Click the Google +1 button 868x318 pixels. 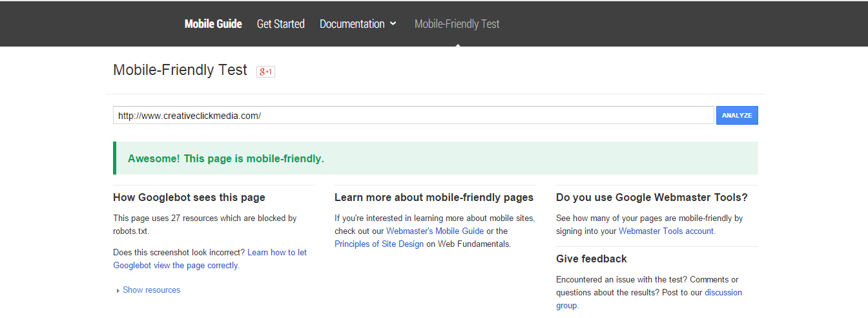click(x=265, y=72)
